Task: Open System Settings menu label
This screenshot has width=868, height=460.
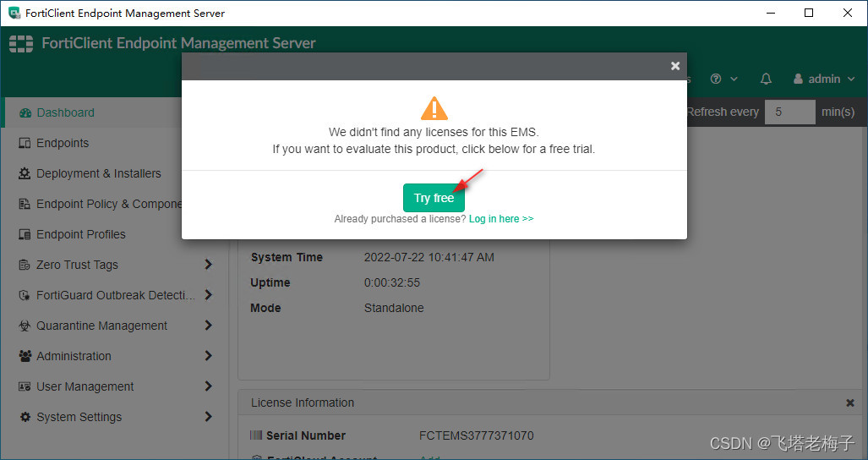Action: [x=79, y=417]
